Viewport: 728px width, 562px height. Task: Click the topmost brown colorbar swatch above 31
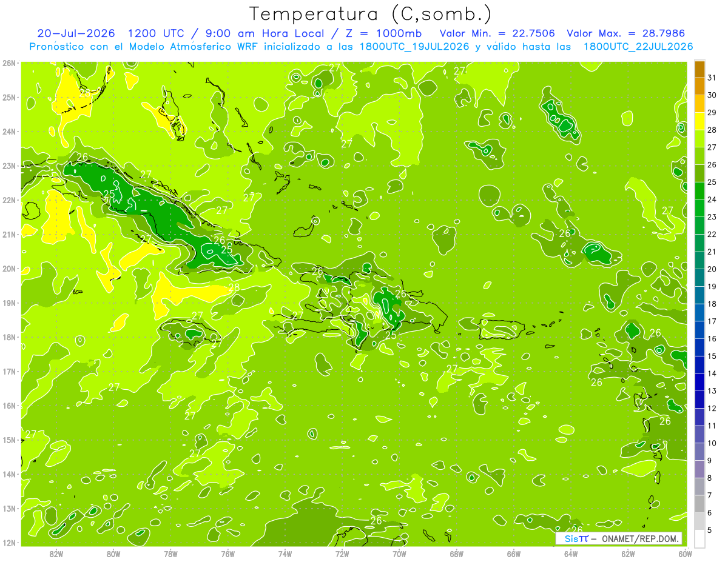(x=699, y=70)
